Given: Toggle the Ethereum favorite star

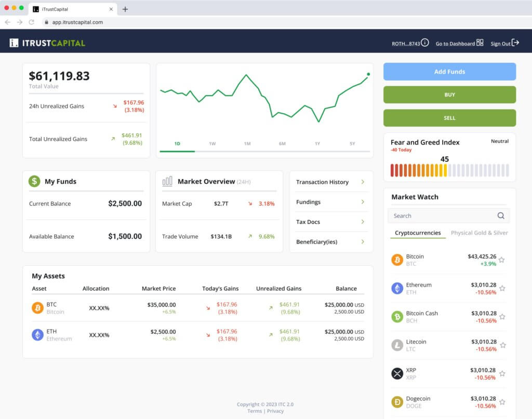Looking at the screenshot, I should click(x=502, y=288).
